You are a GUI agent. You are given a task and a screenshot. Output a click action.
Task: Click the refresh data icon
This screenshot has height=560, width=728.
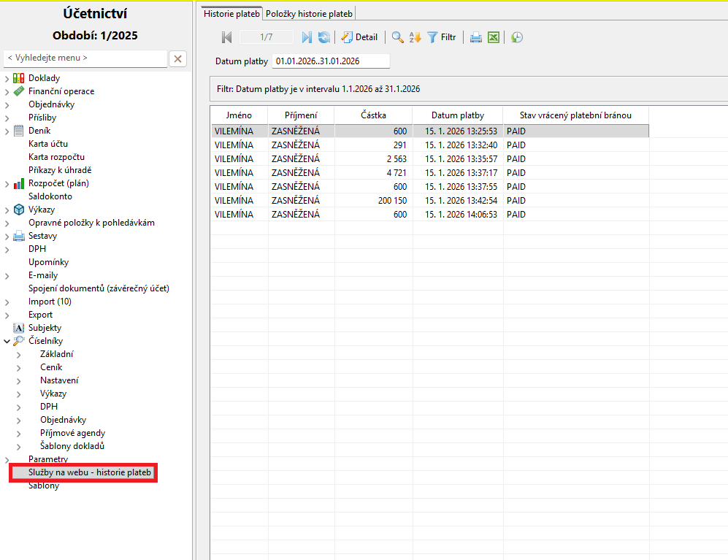pyautogui.click(x=323, y=37)
